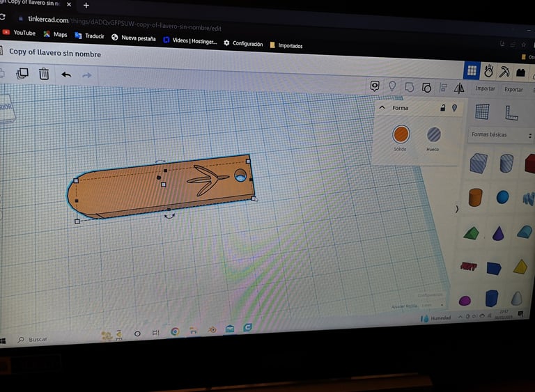
Task: Pick the red Text shape
Action: pos(468,267)
